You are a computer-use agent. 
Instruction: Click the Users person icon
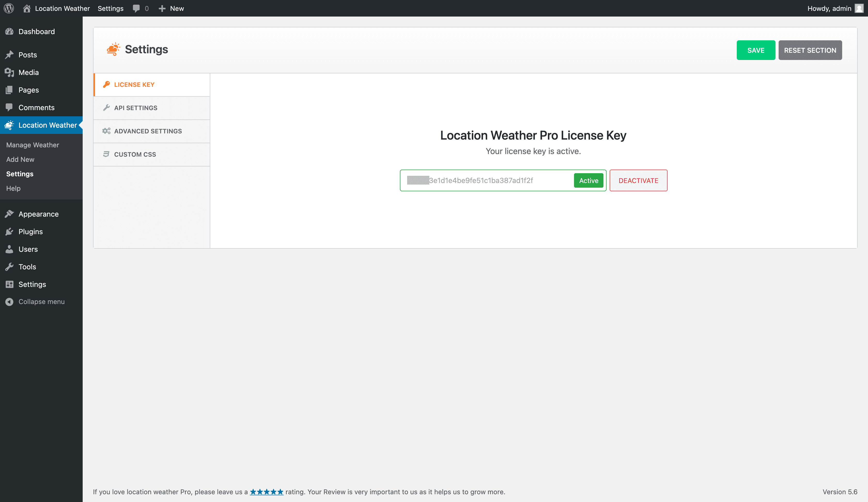click(x=9, y=249)
